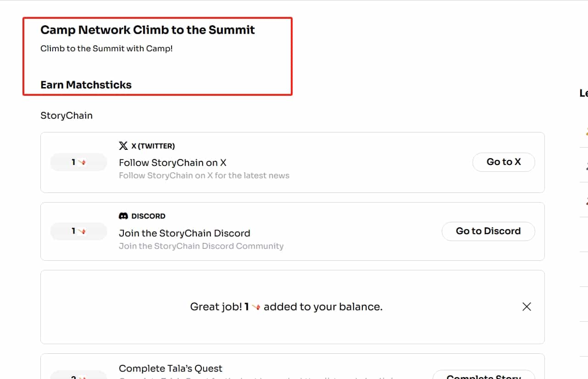The width and height of the screenshot is (588, 379).
Task: Click the Complete Story button
Action: pos(483,375)
